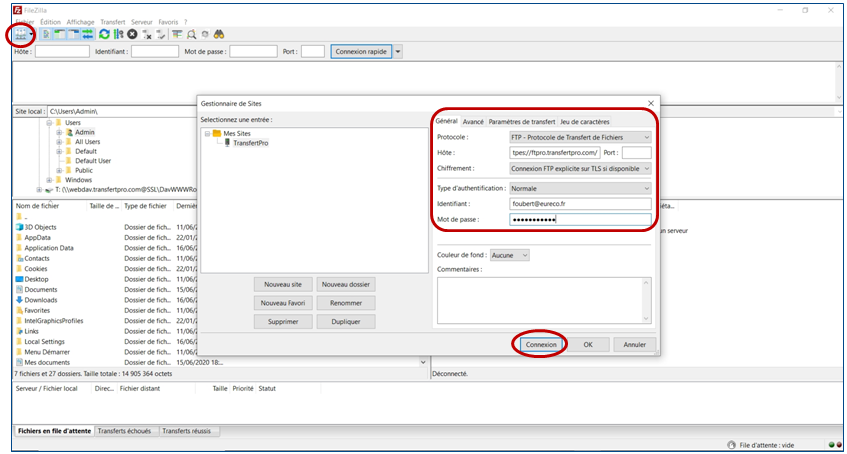Open the Affichage menu

80,22
